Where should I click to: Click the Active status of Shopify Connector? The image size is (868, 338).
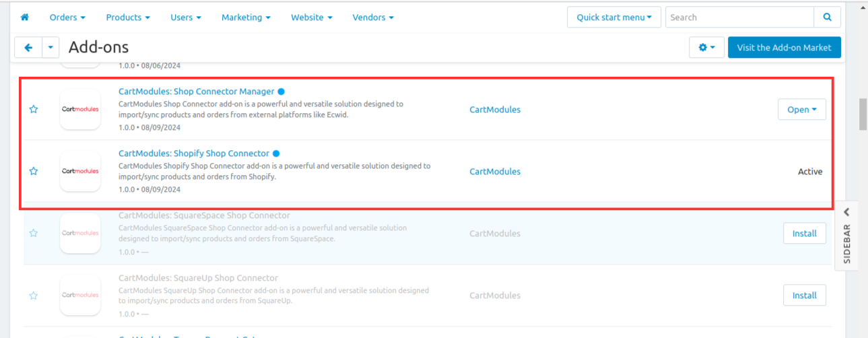tap(810, 171)
